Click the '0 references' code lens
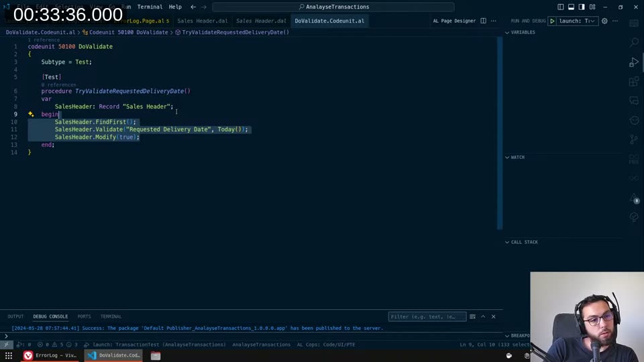Screen dimensions: 644x362 click(58, 84)
